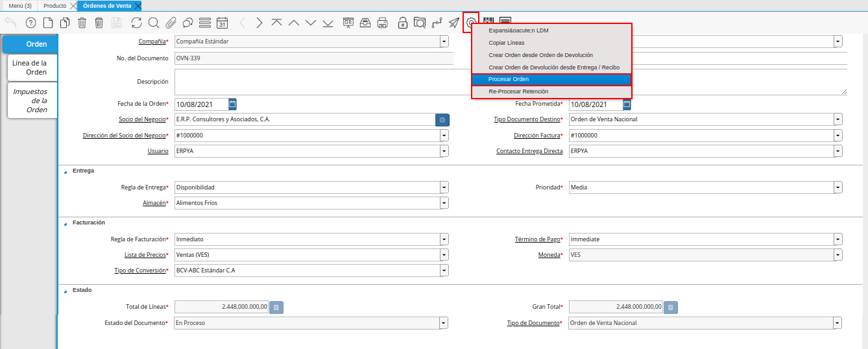
Task: Open the print icon in toolbar
Action: click(383, 23)
